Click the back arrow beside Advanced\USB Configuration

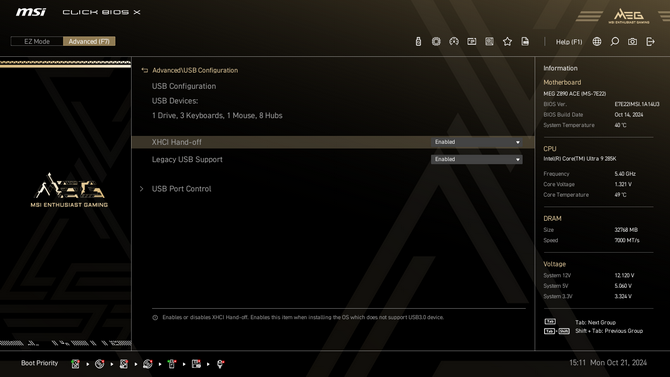pos(144,71)
